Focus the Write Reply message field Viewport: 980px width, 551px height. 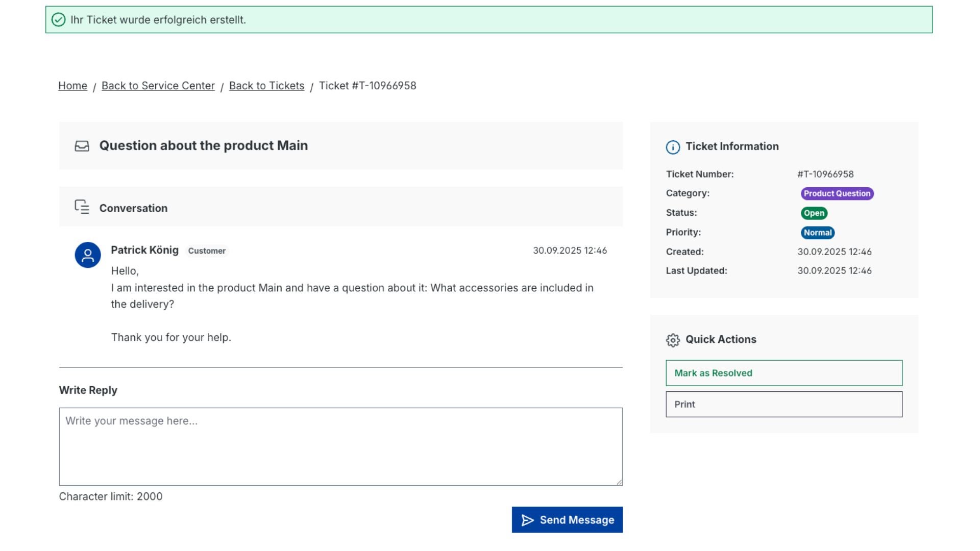pyautogui.click(x=340, y=446)
